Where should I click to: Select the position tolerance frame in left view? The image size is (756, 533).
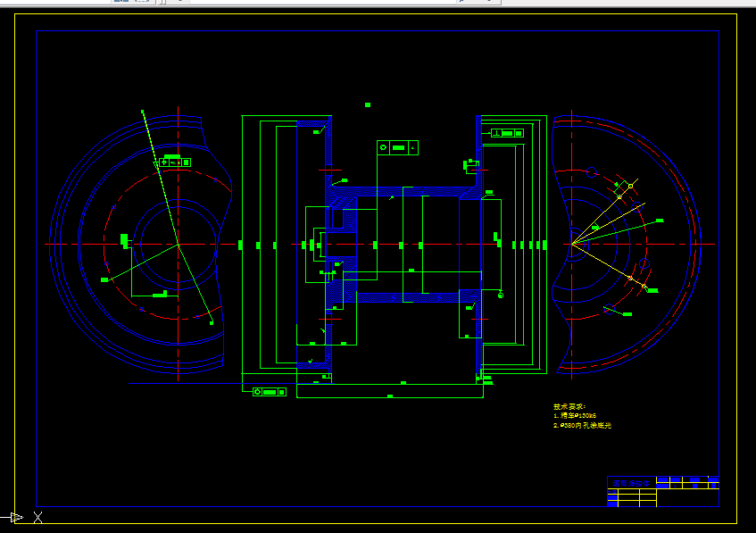(x=175, y=162)
